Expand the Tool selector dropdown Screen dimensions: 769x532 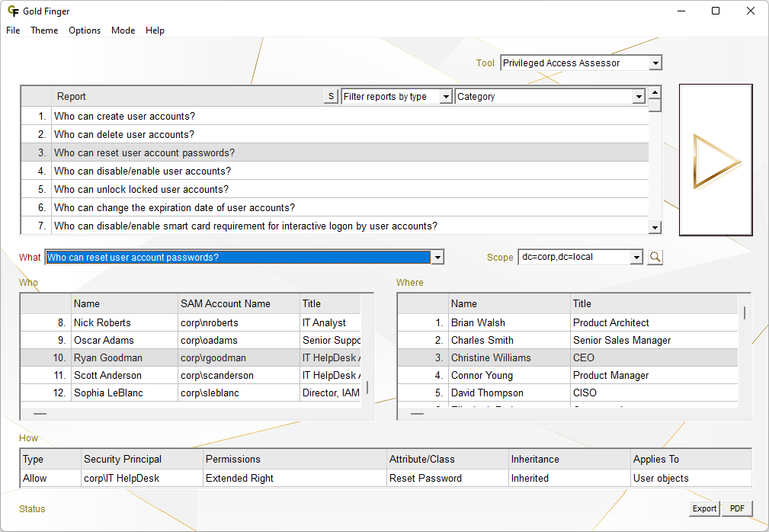tap(655, 63)
